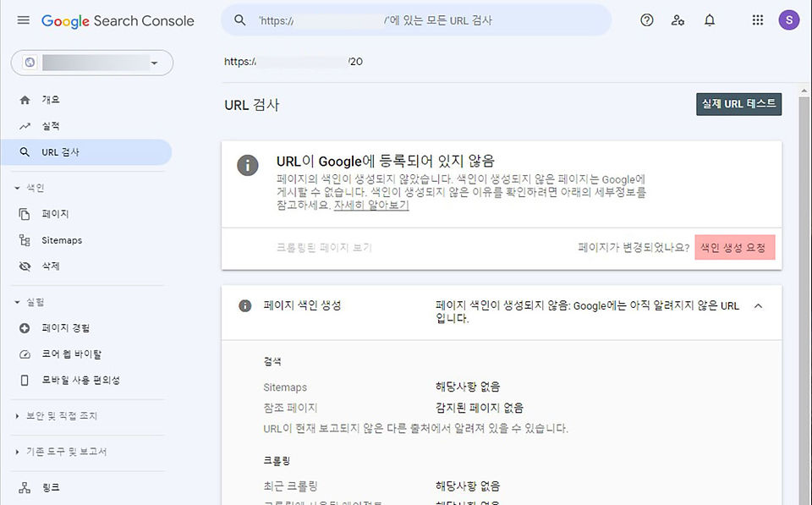Click the '참조 페이지' row label

coord(290,408)
